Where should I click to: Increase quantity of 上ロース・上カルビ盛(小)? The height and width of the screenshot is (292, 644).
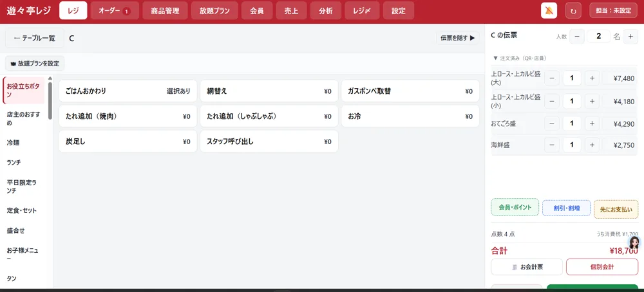(592, 101)
